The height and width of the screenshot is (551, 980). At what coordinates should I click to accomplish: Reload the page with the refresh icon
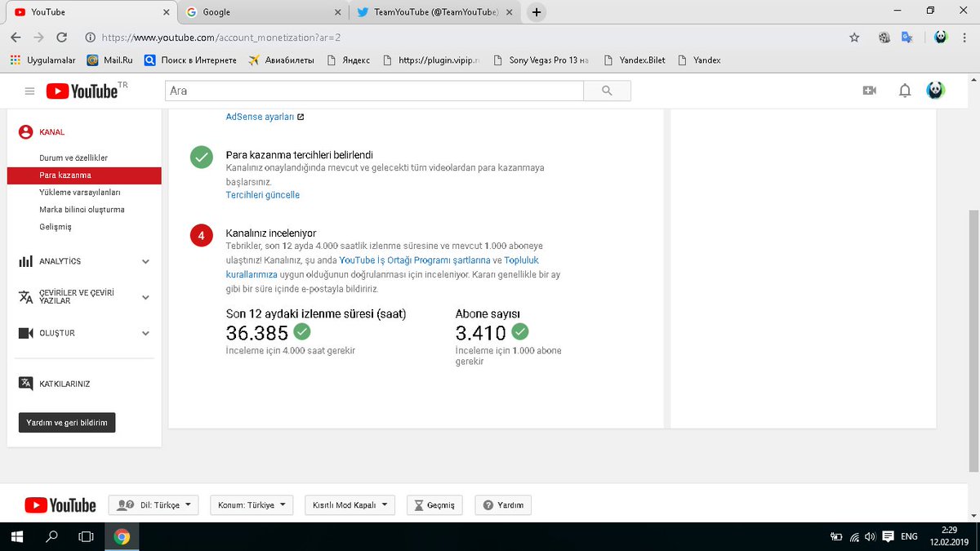click(61, 38)
